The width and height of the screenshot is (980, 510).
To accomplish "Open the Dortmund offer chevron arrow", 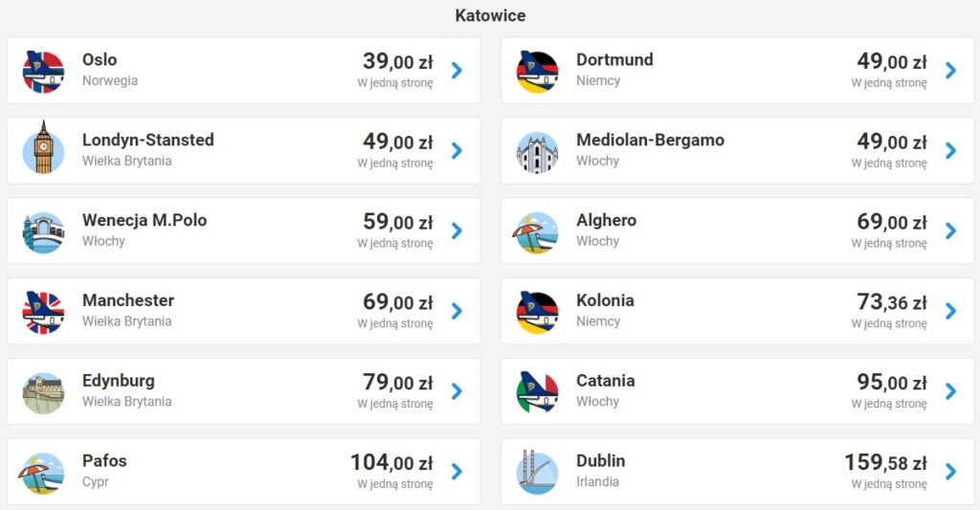I will coord(950,70).
